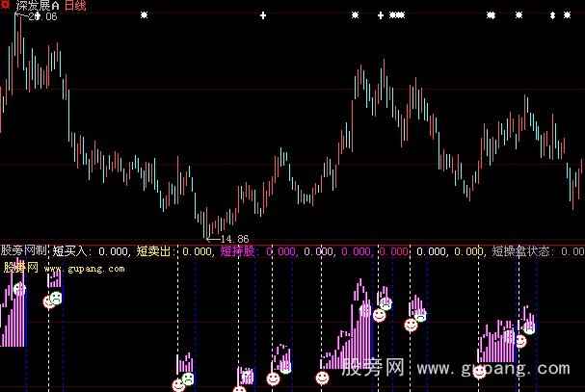Viewport: 585px width, 392px height.
Task: Click the leftmost plus marker at chart top
Action: [264, 16]
